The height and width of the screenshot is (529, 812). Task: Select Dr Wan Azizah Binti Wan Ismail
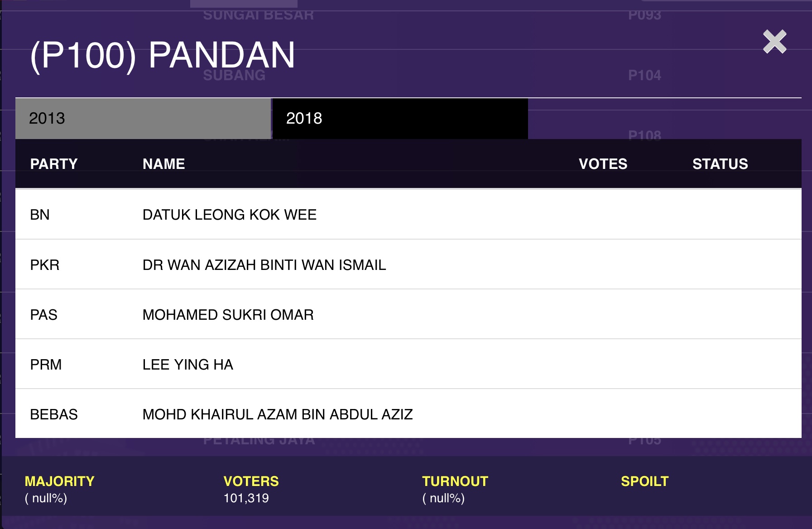point(264,265)
